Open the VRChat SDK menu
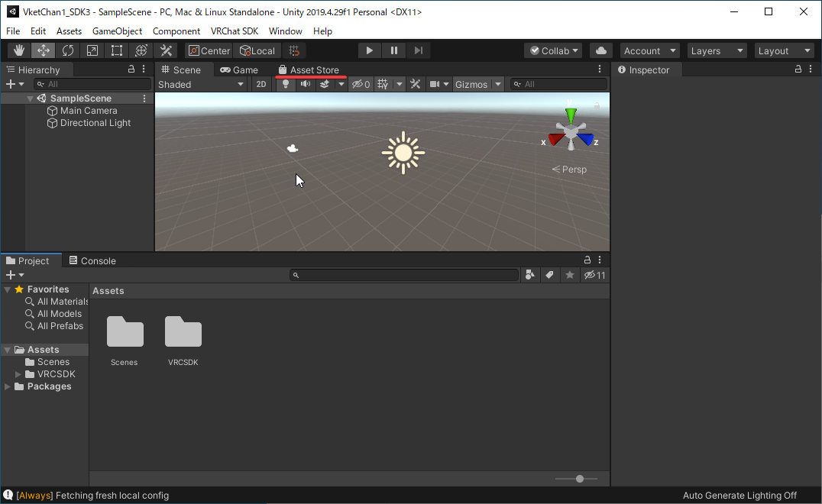 234,31
